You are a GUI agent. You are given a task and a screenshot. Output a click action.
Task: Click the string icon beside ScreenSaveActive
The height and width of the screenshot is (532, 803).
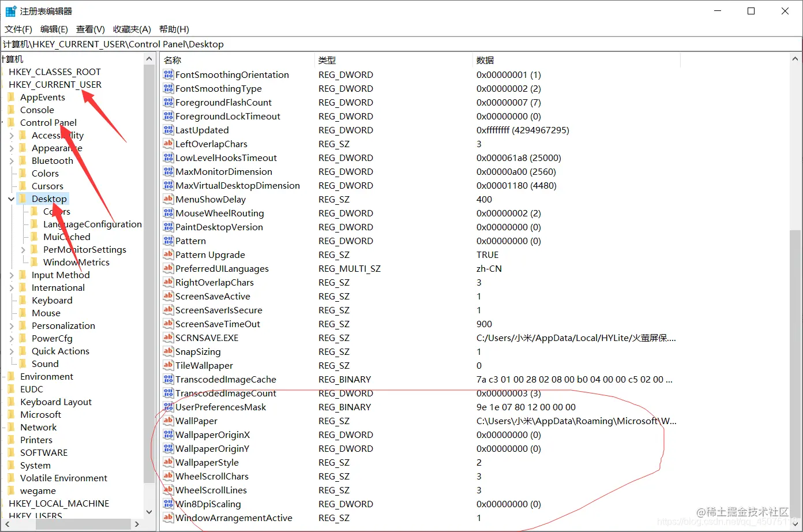pos(168,296)
